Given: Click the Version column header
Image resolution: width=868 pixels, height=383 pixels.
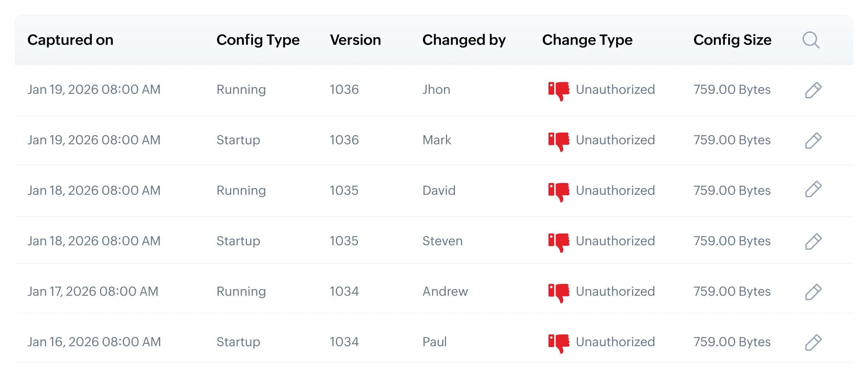Looking at the screenshot, I should (355, 40).
